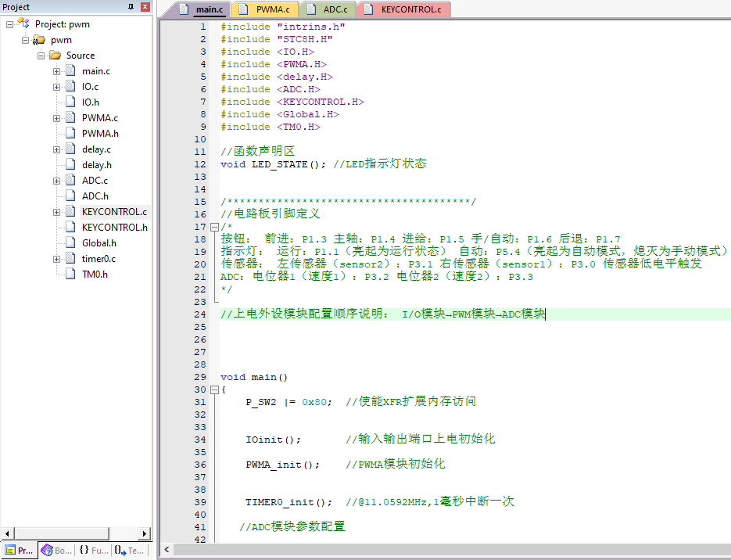
Task: Select ADC.h in the project tree
Action: click(95, 196)
